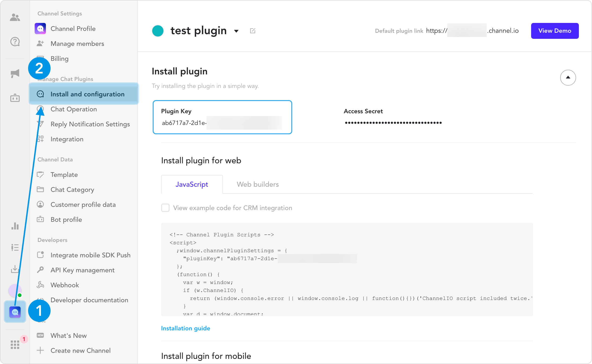Select the JavaScript tab

(192, 184)
